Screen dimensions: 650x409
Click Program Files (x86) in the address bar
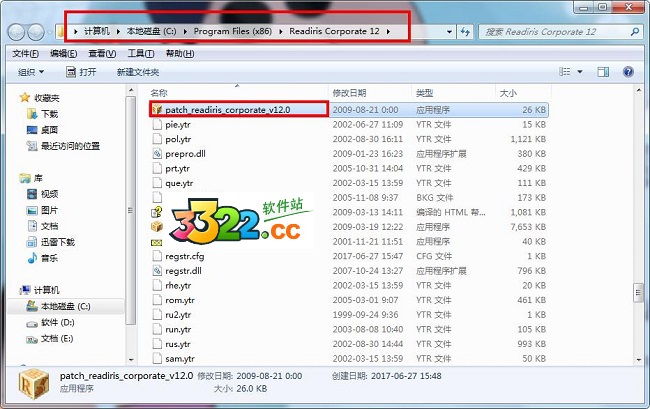click(233, 31)
